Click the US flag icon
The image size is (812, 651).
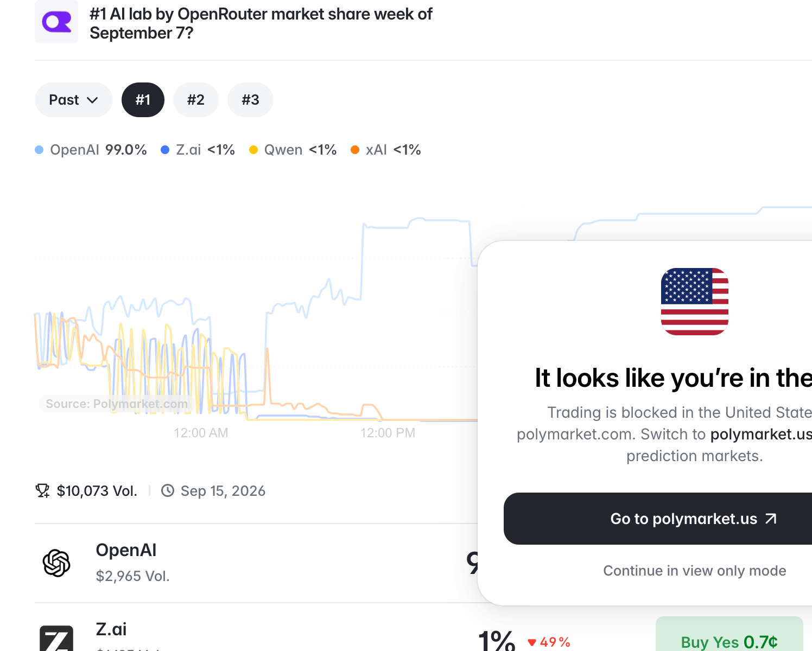click(695, 302)
